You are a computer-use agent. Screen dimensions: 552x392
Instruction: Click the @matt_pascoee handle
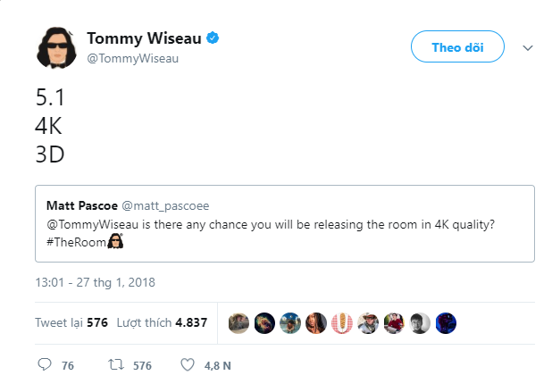[165, 206]
